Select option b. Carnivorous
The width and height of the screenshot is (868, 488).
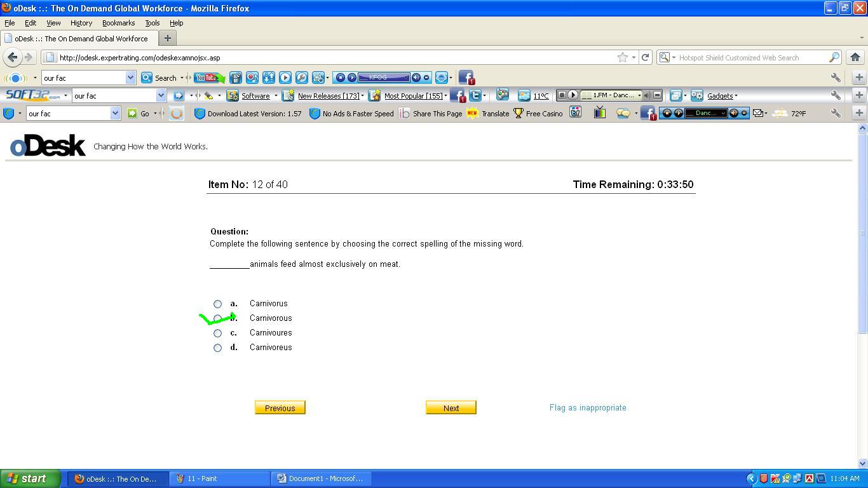pos(217,318)
